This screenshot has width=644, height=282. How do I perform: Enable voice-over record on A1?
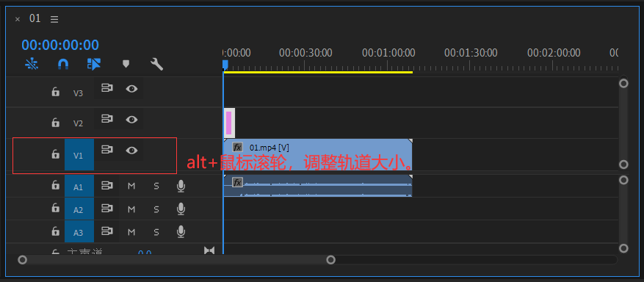click(181, 187)
